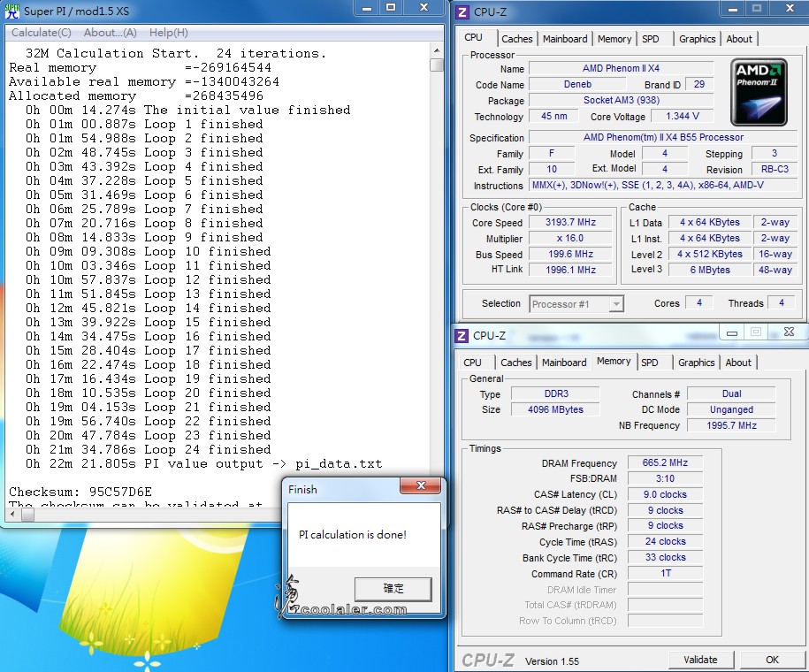809x672 pixels.
Task: Select Memory tab in lower CPU-Z window
Action: coord(614,361)
